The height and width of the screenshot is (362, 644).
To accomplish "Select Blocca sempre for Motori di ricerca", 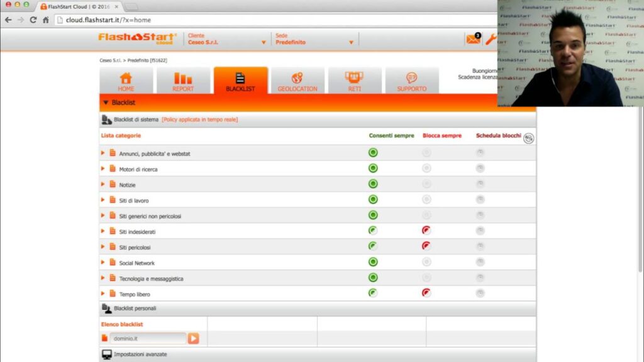I will click(x=426, y=168).
